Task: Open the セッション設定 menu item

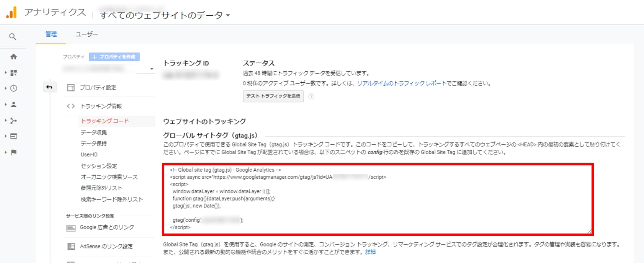Action: pyautogui.click(x=99, y=166)
